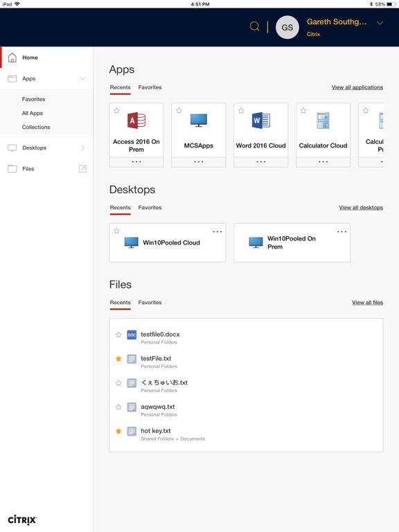Screen dimensions: 399x532
Task: Click the Files folder icon in sidebar
Action: click(12, 168)
